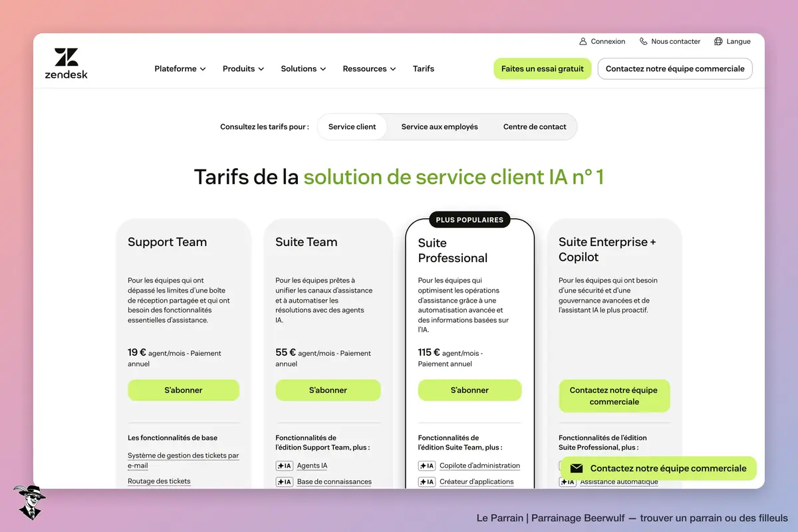Click S'abonner on the Suite Professional card
798x532 pixels.
click(x=469, y=390)
